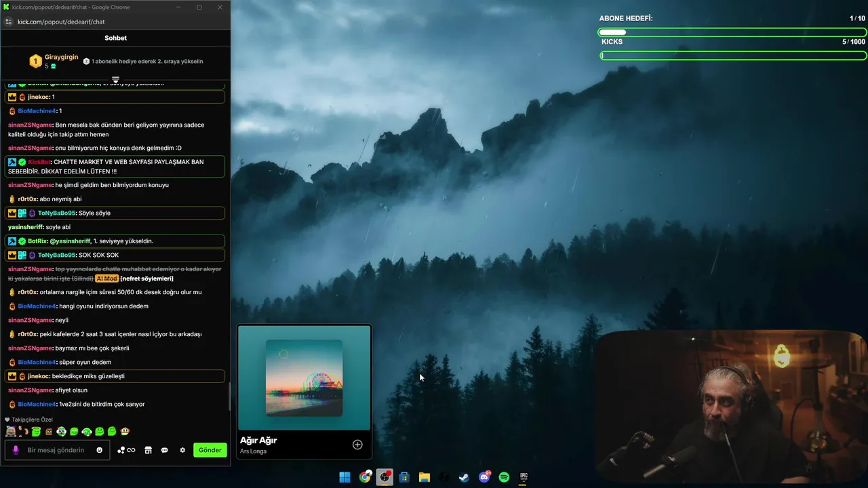Insert the last red-capped emote in row

click(125, 431)
